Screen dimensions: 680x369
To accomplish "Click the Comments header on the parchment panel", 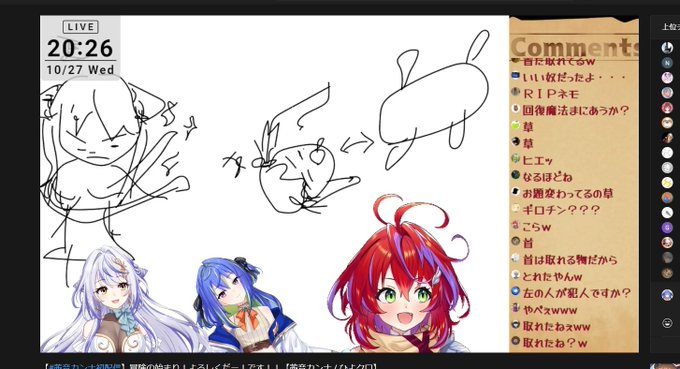I will tap(575, 47).
